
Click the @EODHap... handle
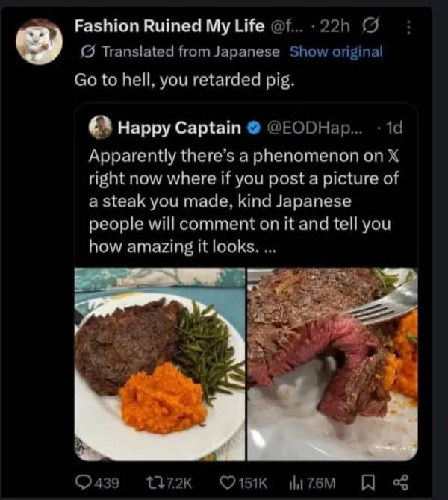pyautogui.click(x=314, y=128)
